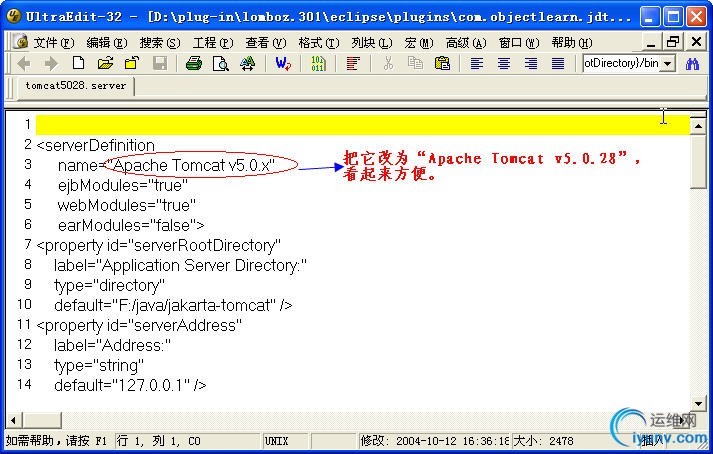Click the webModules="true" line
Screen dimensions: 713x454
point(126,205)
